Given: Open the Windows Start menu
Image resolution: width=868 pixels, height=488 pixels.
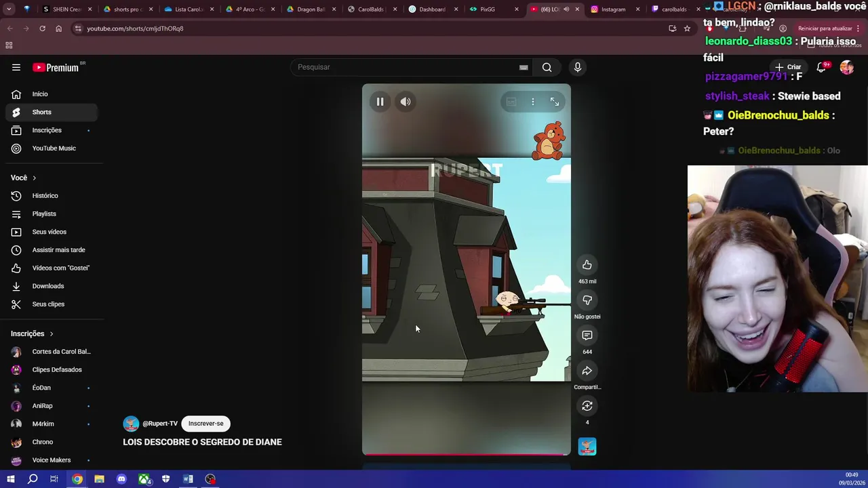Looking at the screenshot, I should pos(10,479).
